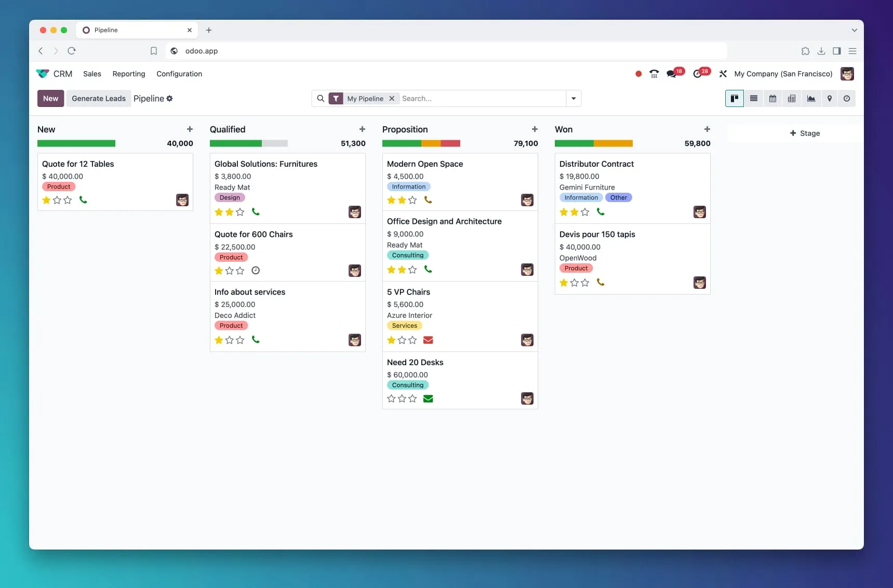Open Graph view of the pipeline
This screenshot has height=588, width=893.
(x=811, y=98)
